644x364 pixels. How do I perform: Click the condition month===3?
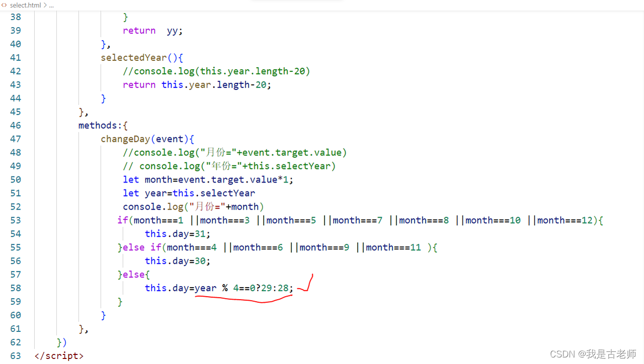225,220
